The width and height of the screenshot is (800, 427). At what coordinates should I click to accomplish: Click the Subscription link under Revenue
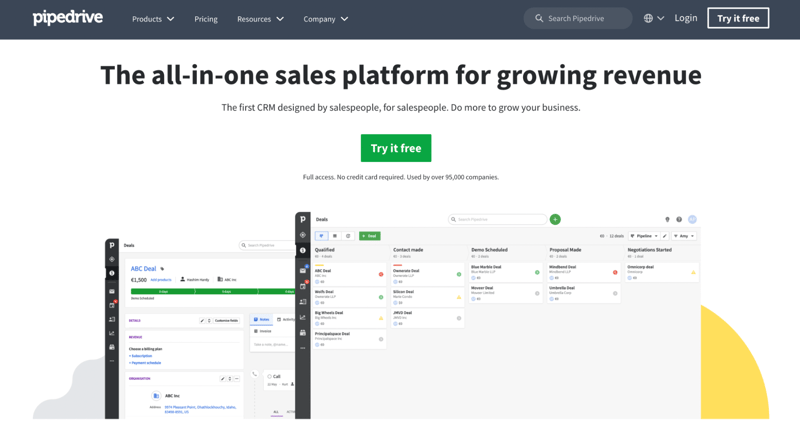point(141,356)
